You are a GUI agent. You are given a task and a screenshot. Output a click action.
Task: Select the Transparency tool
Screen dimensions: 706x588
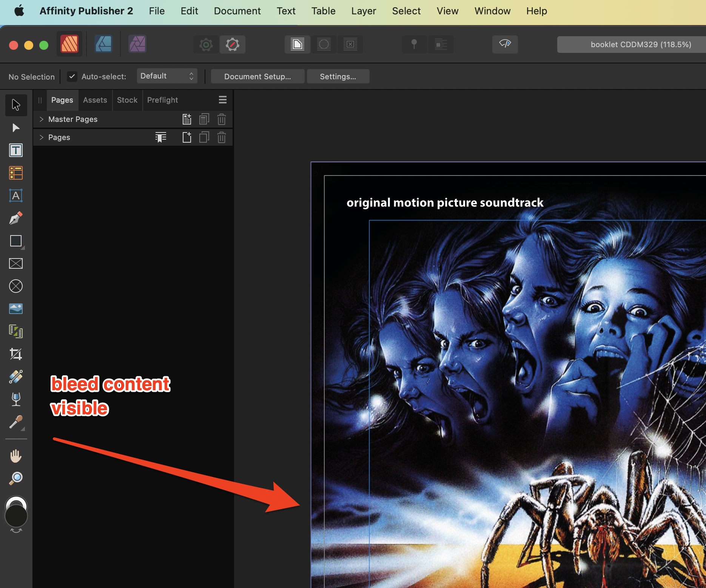click(x=16, y=399)
